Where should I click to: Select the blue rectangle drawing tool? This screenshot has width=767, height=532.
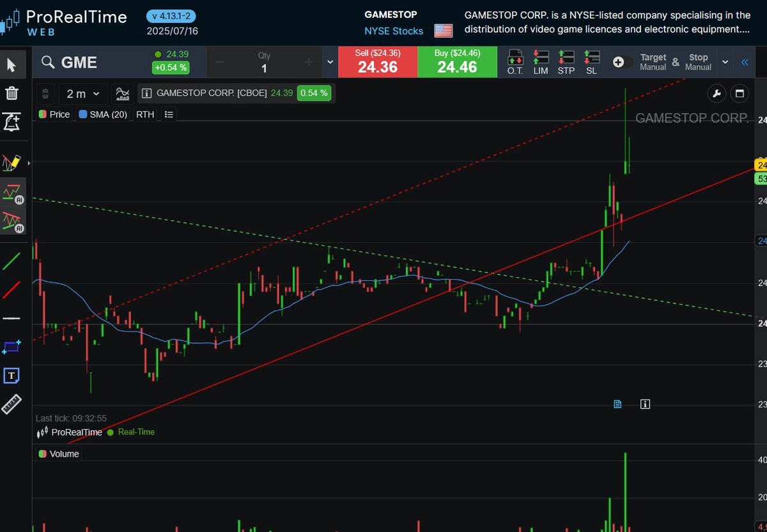[x=12, y=347]
